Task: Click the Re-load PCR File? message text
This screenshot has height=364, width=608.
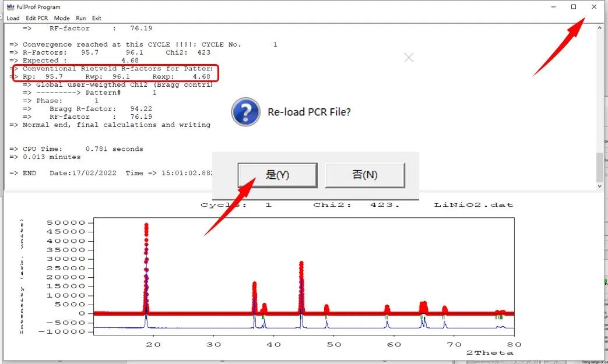Action: (309, 112)
